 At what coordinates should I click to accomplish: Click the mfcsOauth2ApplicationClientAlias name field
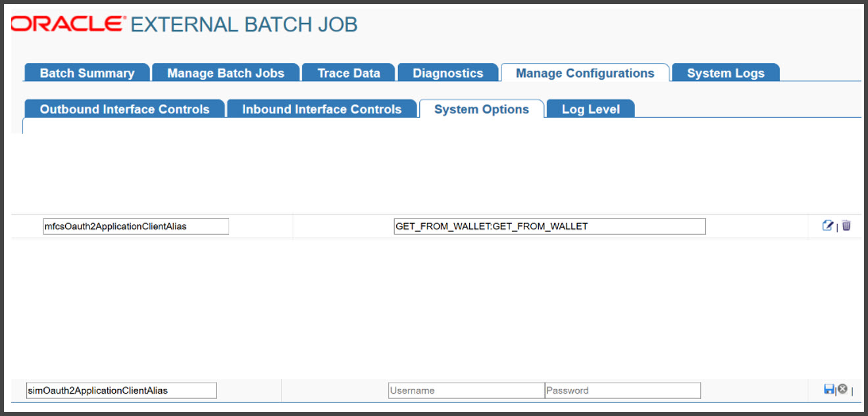point(136,226)
